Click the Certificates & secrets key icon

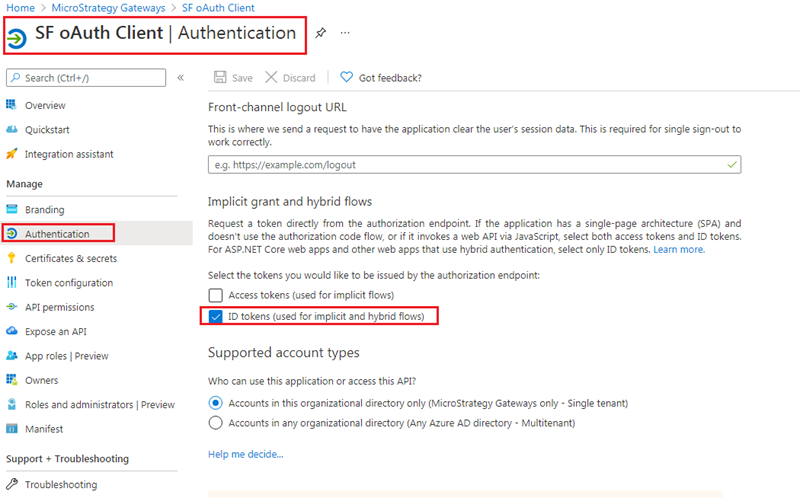click(13, 258)
